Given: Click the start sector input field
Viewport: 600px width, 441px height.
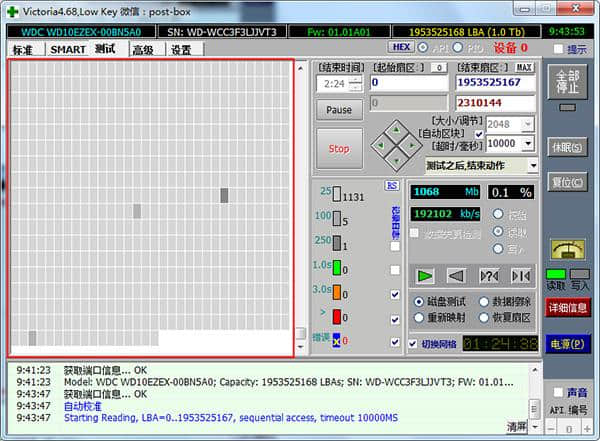Looking at the screenshot, I should (408, 84).
